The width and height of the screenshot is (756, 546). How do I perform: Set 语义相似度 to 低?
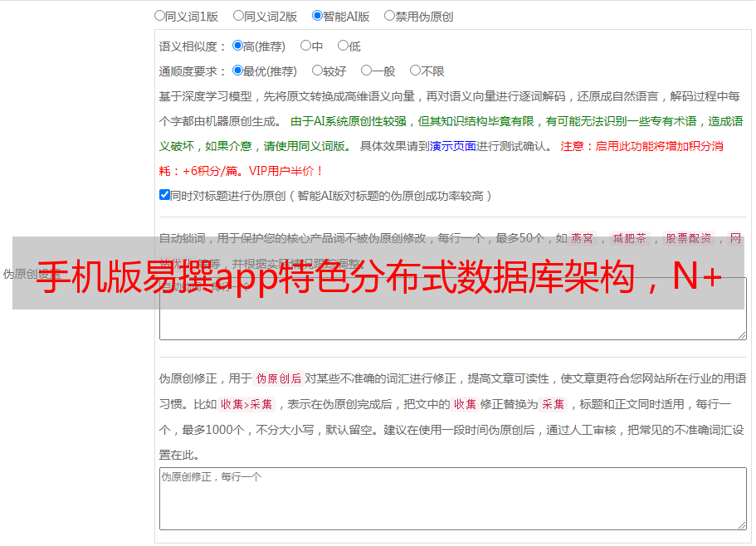(343, 46)
